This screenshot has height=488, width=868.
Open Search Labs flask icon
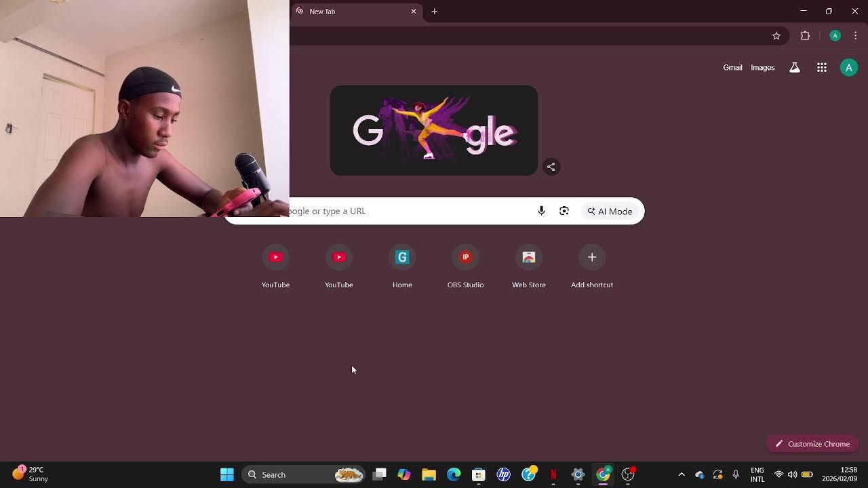[x=795, y=68]
